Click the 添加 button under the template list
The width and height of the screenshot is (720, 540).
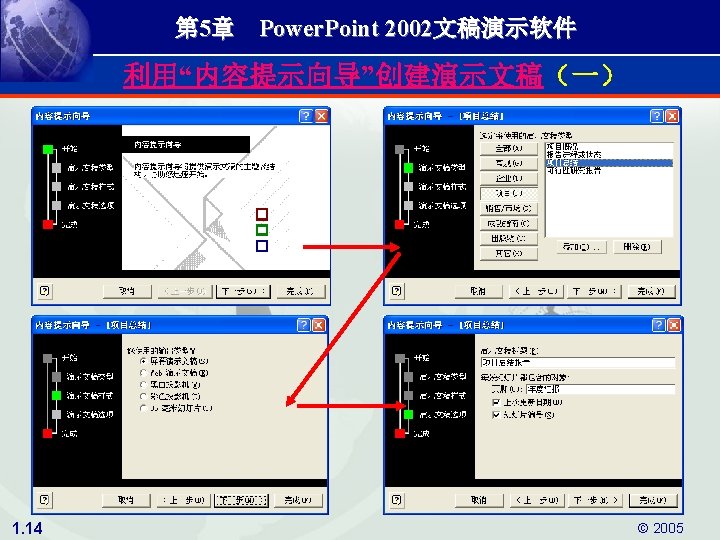pos(582,247)
